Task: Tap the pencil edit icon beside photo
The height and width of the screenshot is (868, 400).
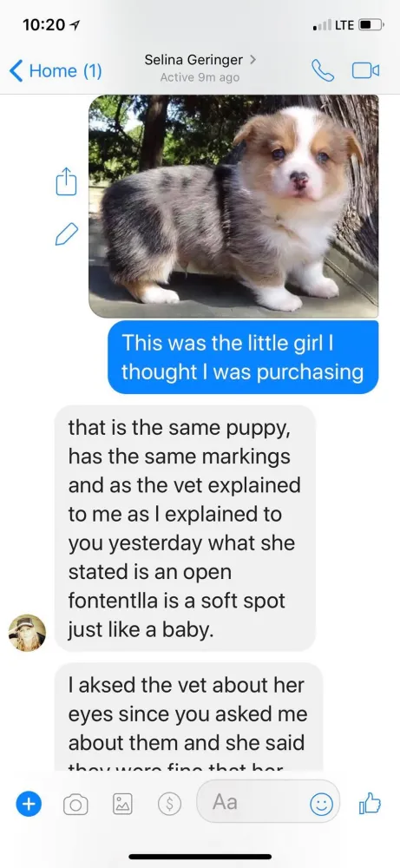Action: coord(67,233)
